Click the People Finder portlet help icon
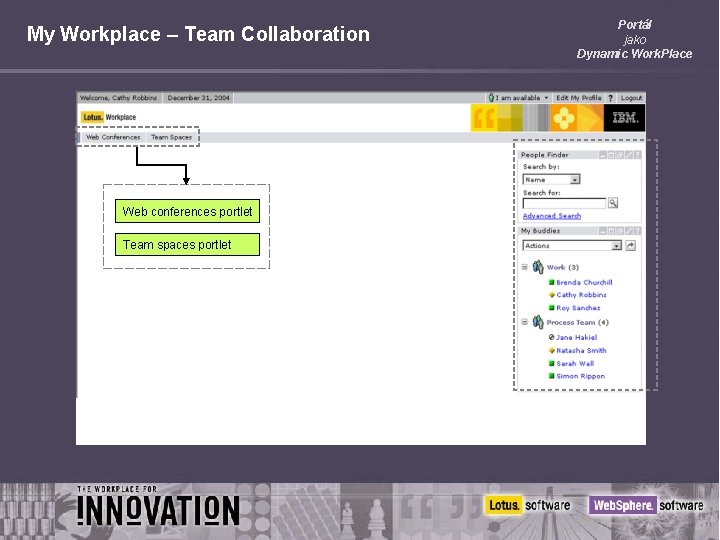This screenshot has height=540, width=720. (637, 155)
